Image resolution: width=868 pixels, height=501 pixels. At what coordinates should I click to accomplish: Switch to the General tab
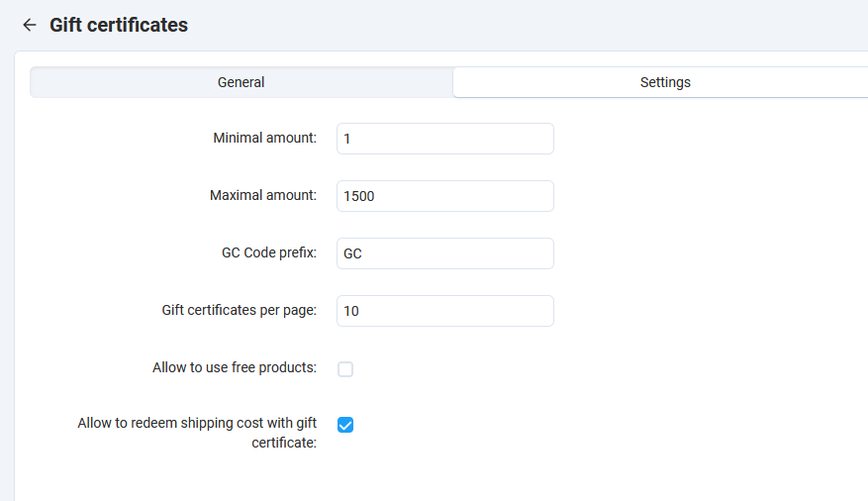[241, 82]
